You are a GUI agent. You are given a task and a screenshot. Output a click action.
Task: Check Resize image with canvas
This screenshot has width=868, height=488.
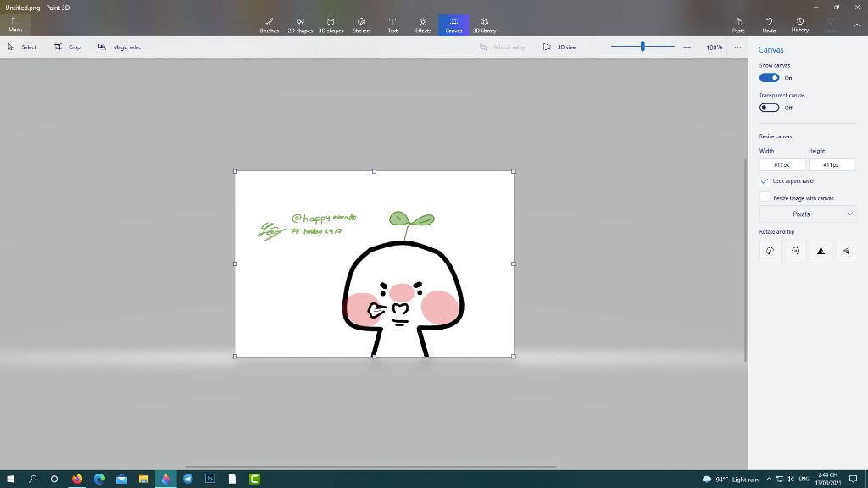click(765, 197)
